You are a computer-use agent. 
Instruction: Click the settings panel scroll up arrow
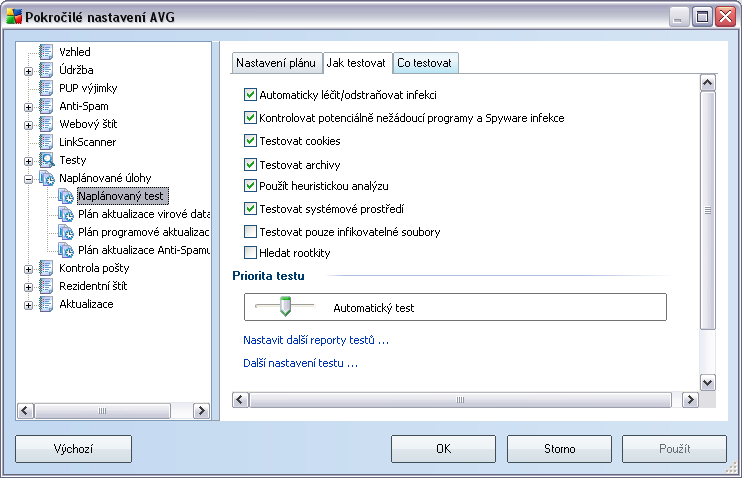tap(707, 83)
